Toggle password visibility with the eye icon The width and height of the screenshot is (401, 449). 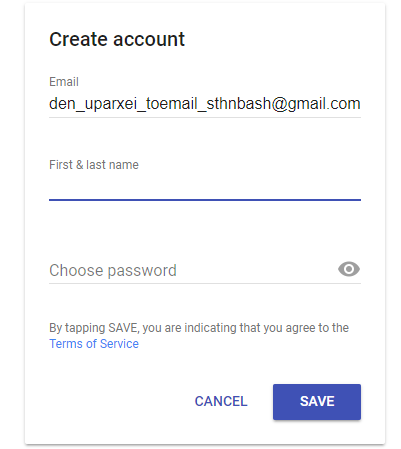pyautogui.click(x=349, y=269)
